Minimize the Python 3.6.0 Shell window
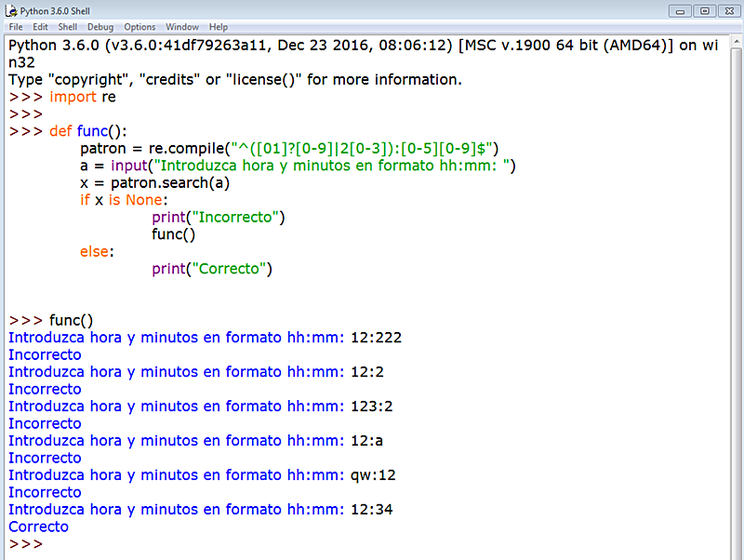Viewport: 744px width, 560px height. (678, 10)
